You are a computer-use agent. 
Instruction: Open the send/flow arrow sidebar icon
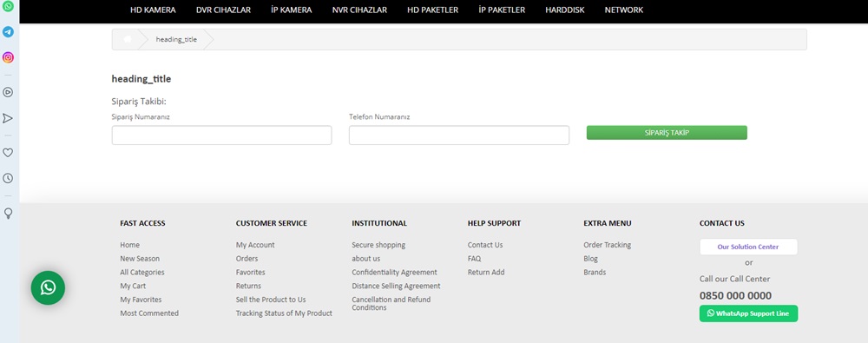pos(8,118)
